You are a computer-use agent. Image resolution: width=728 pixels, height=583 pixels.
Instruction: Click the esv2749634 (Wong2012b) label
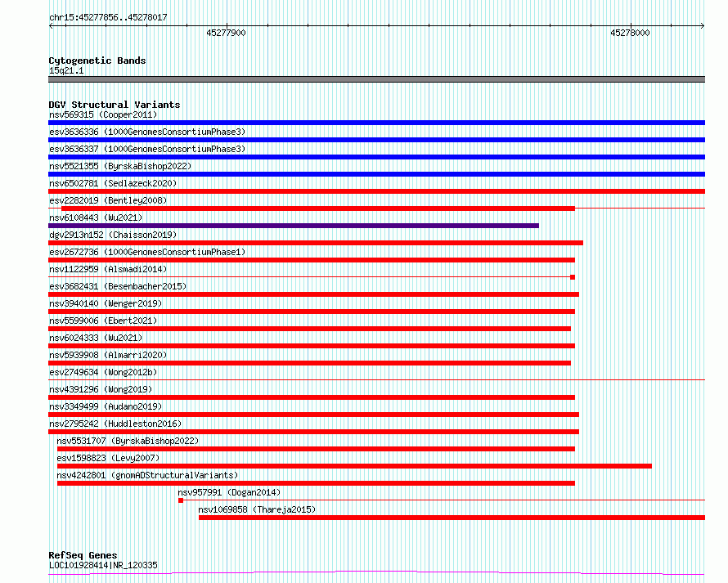[x=103, y=372]
